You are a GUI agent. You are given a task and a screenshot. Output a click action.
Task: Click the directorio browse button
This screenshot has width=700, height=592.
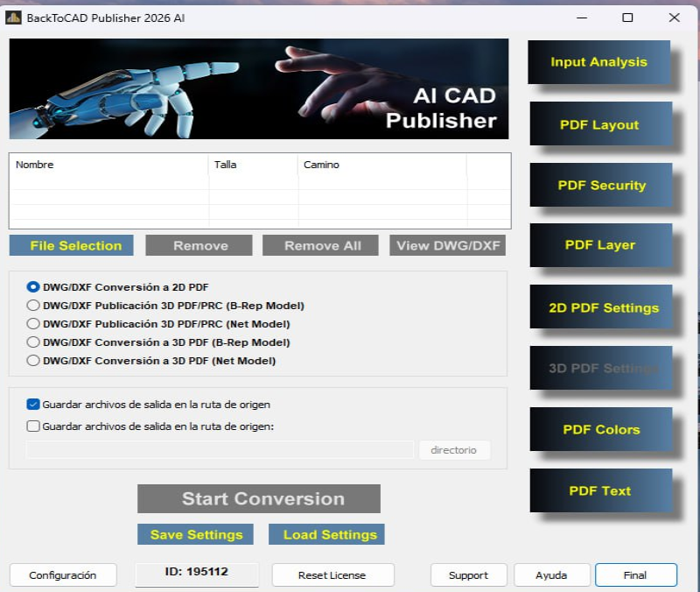454,450
